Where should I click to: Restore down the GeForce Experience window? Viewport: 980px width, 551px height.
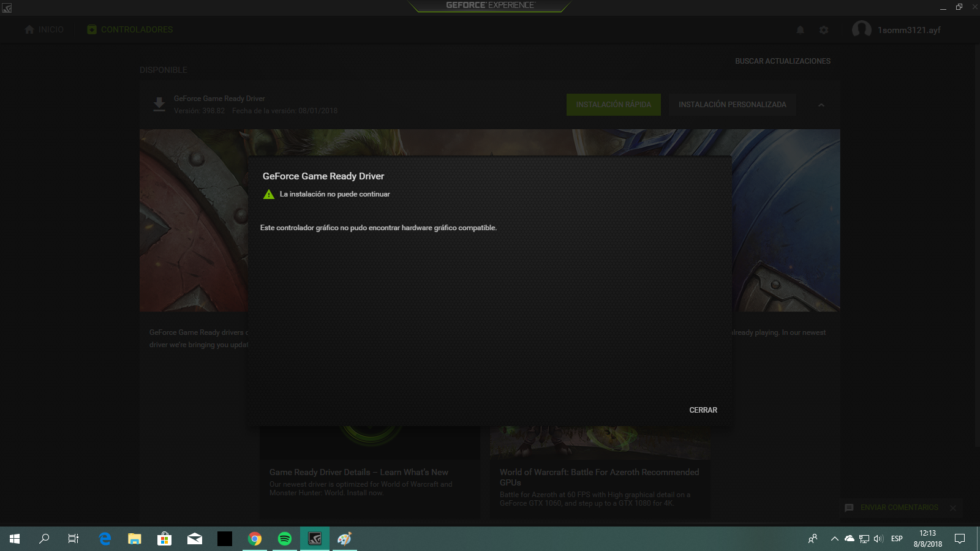[959, 7]
